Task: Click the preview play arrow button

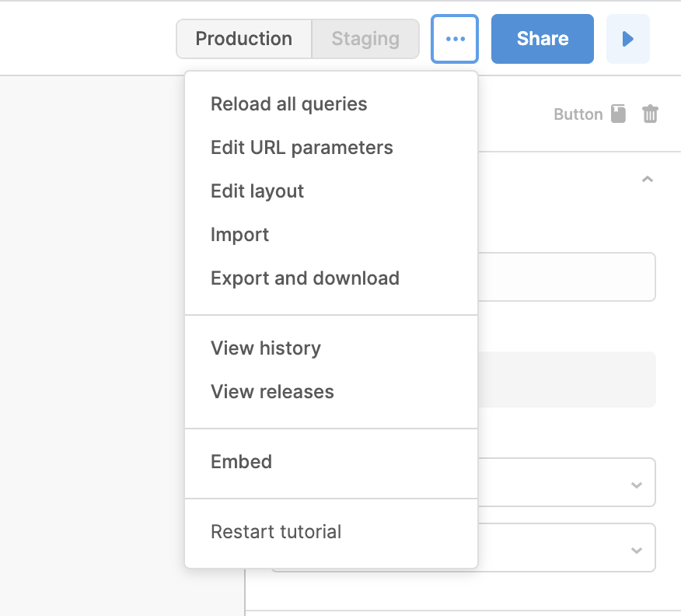Action: click(627, 39)
